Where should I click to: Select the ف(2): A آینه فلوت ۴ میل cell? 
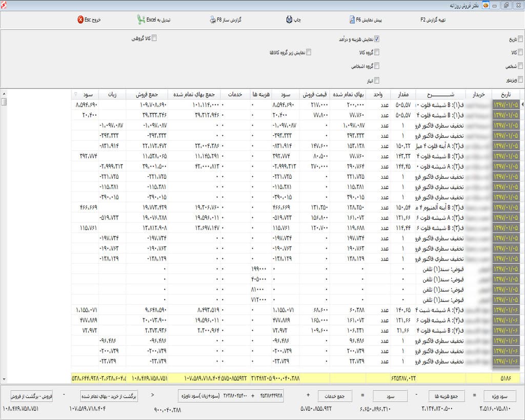[440, 146]
